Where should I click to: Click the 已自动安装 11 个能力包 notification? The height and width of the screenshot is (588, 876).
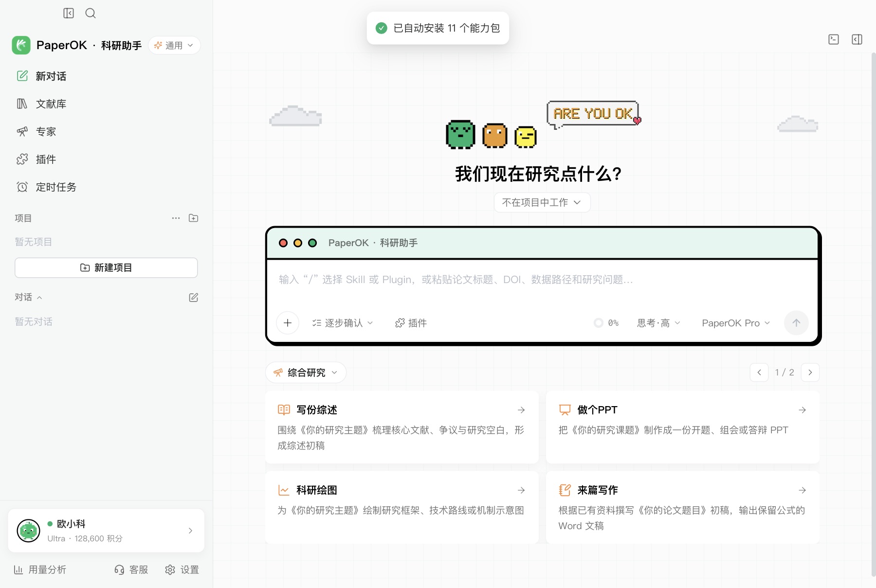click(x=438, y=28)
